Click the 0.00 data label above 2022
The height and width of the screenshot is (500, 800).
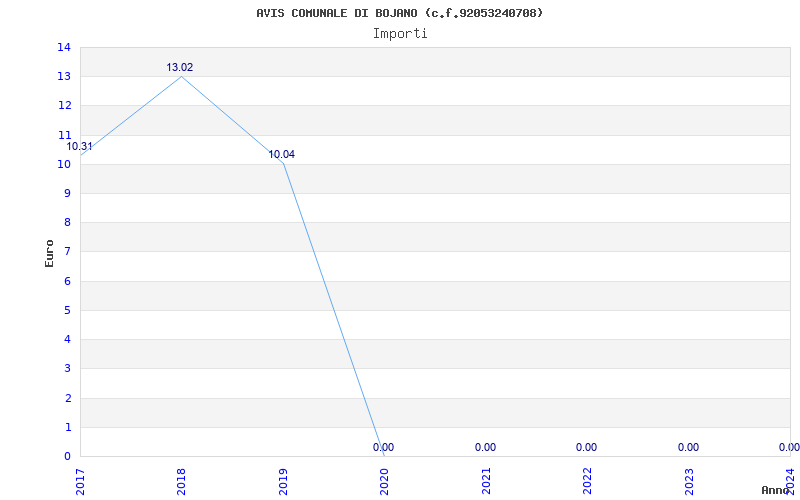[586, 447]
